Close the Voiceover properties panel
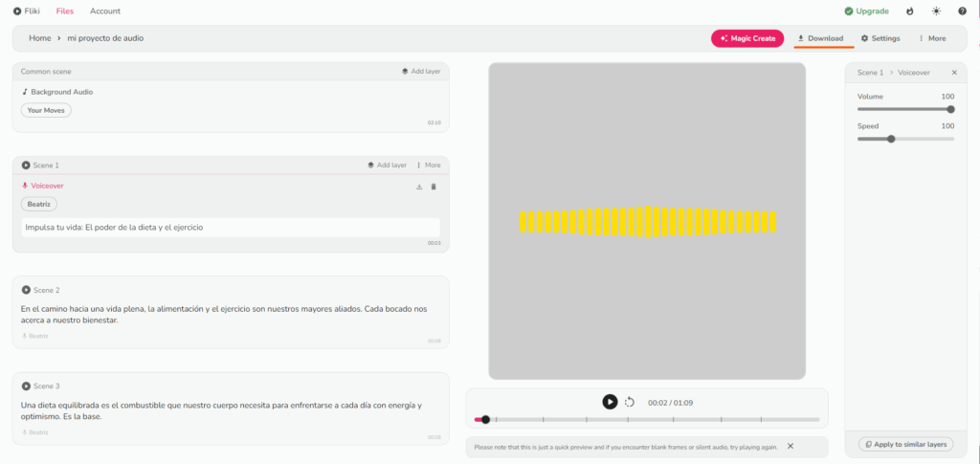This screenshot has width=980, height=464. pyautogui.click(x=953, y=73)
